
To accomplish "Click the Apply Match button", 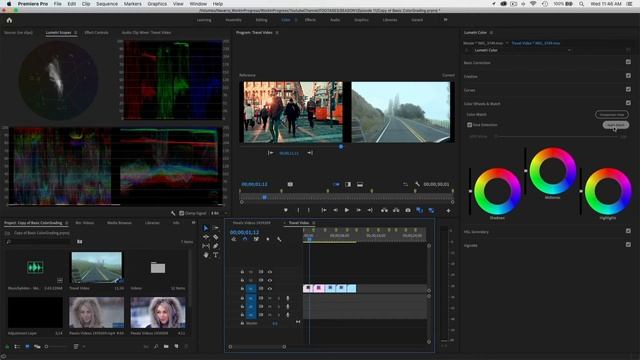I will pyautogui.click(x=616, y=125).
